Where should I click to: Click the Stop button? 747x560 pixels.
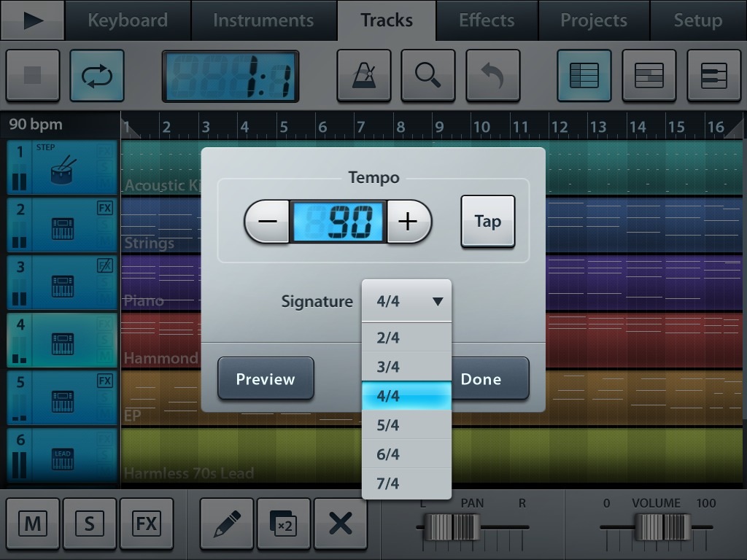point(32,75)
